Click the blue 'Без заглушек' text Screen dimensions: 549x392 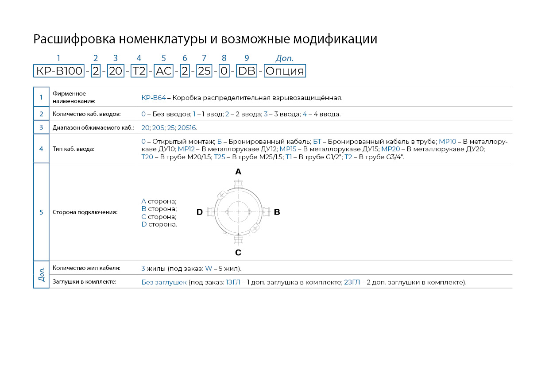coord(164,282)
